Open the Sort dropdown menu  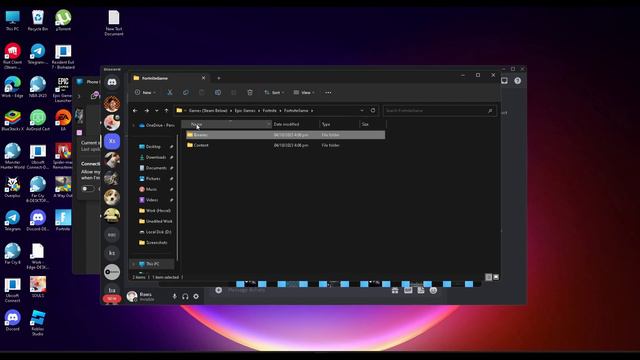point(274,93)
